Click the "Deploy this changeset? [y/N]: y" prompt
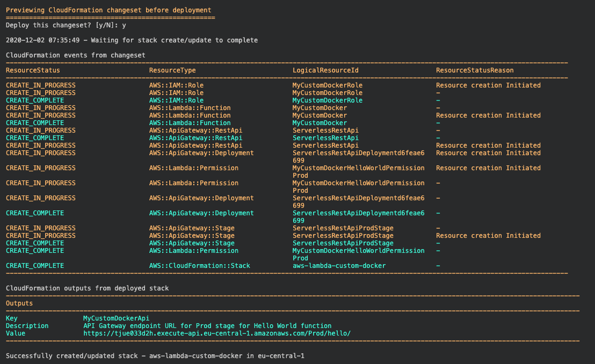The width and height of the screenshot is (595, 364). tap(66, 25)
